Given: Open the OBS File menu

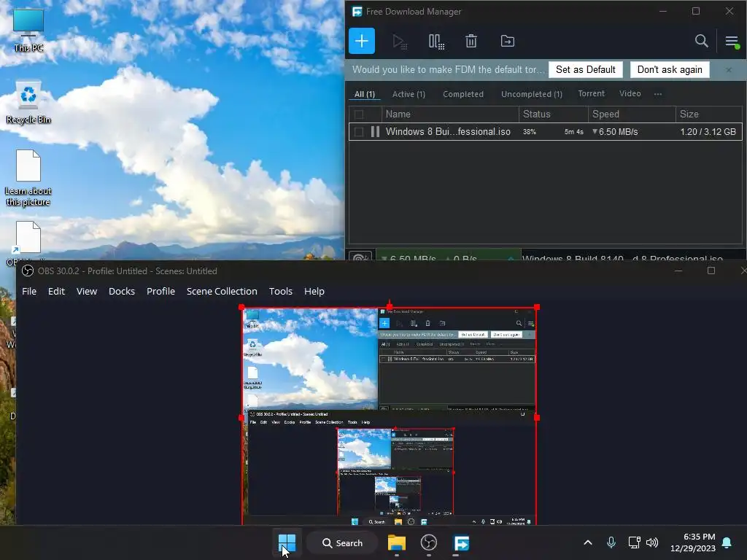Looking at the screenshot, I should 29,291.
